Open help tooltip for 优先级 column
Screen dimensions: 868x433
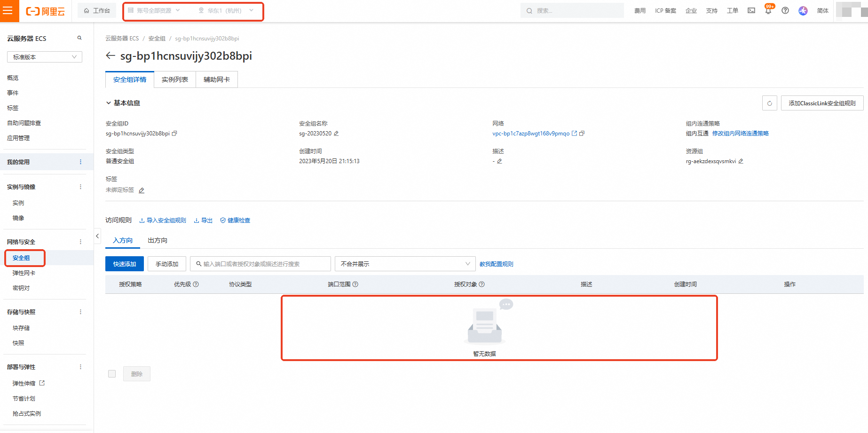[196, 284]
